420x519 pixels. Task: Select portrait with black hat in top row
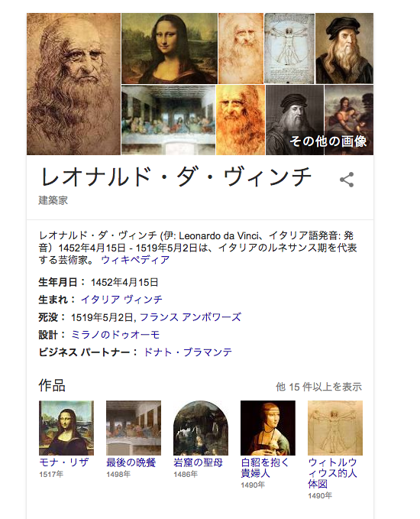click(x=344, y=48)
